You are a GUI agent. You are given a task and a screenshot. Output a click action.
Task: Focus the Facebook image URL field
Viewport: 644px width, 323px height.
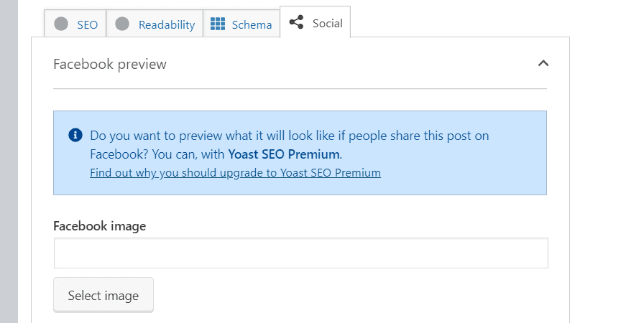click(300, 253)
